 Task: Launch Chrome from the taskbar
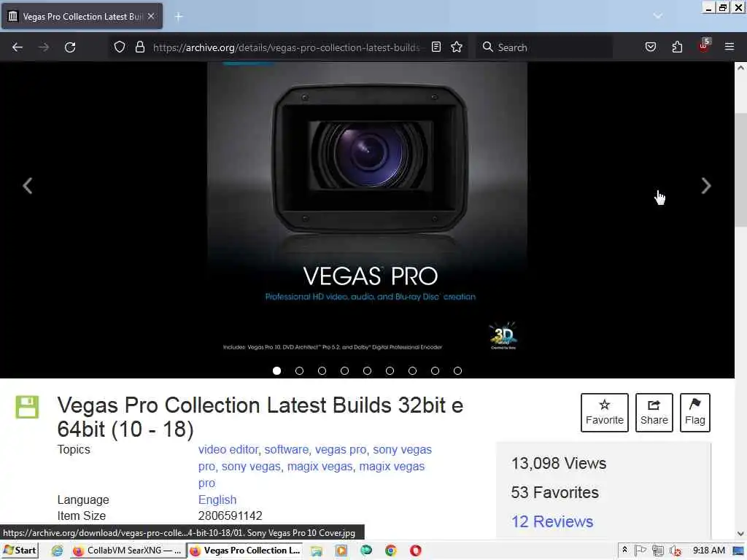click(391, 551)
